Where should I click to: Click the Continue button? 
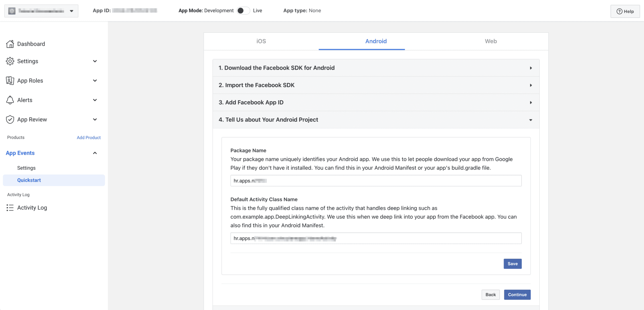(x=517, y=294)
